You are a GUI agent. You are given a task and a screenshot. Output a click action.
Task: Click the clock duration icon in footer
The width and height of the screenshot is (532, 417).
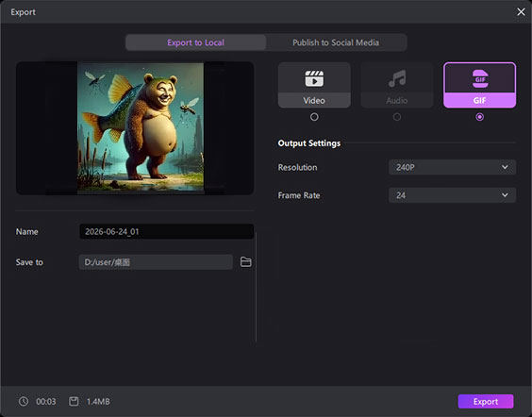pos(24,401)
